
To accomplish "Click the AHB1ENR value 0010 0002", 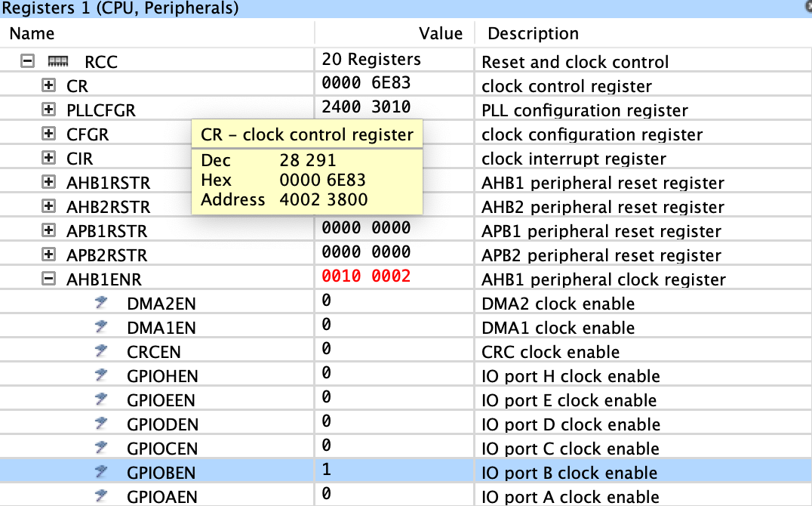I will (x=366, y=276).
